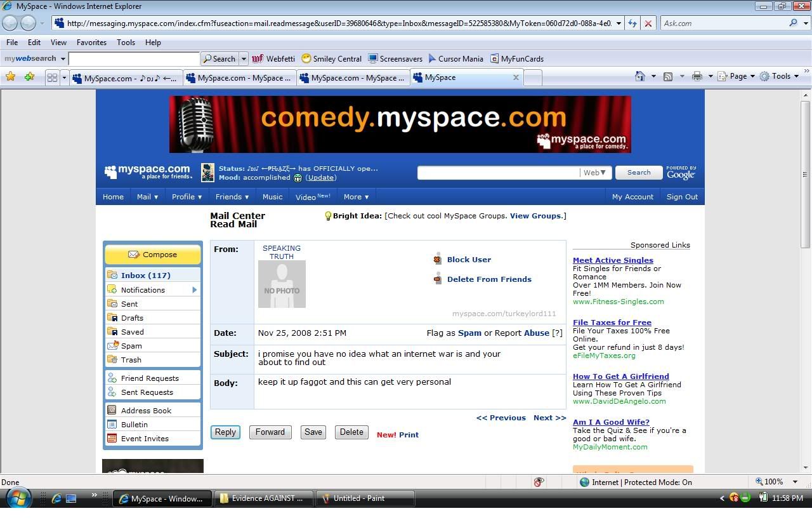
Task: Open the Favorites menu
Action: (91, 43)
